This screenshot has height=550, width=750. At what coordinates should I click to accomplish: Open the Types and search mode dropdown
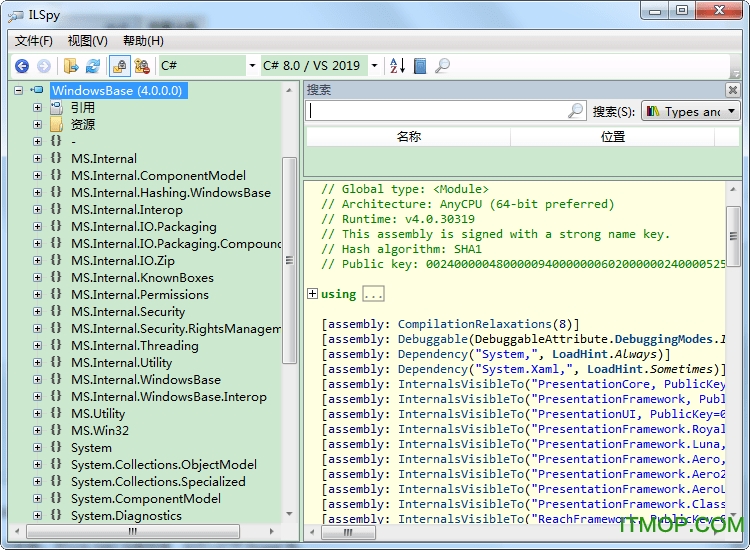(691, 111)
